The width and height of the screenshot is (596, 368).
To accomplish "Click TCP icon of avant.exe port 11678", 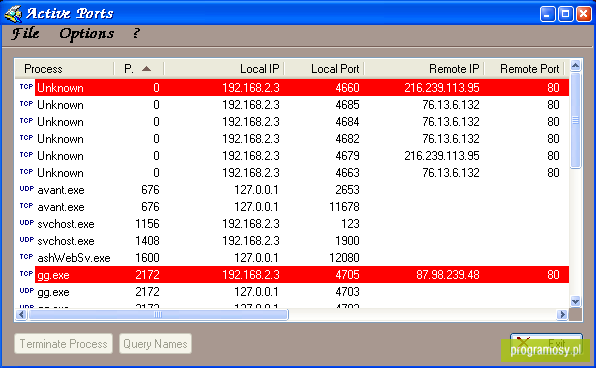I will 26,206.
